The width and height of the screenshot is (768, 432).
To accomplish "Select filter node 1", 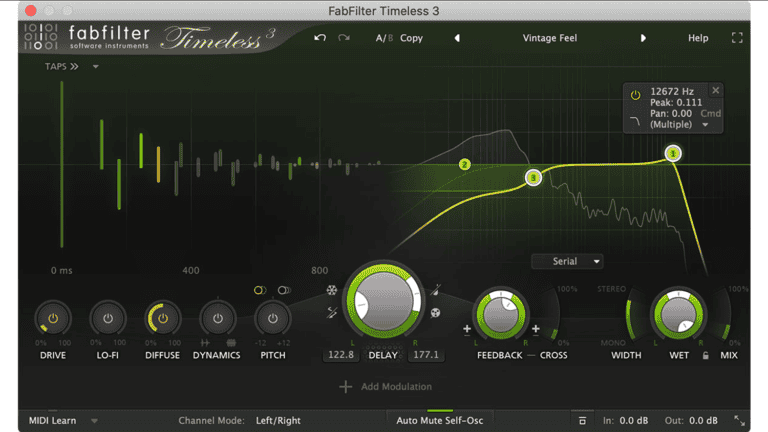I will [x=673, y=153].
